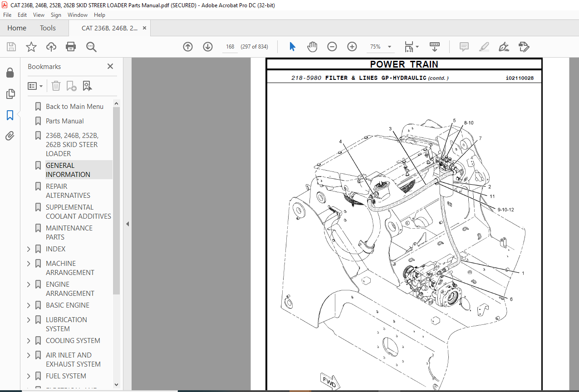
Task: Expand BASIC ENGINE bookmark
Action: 29,305
